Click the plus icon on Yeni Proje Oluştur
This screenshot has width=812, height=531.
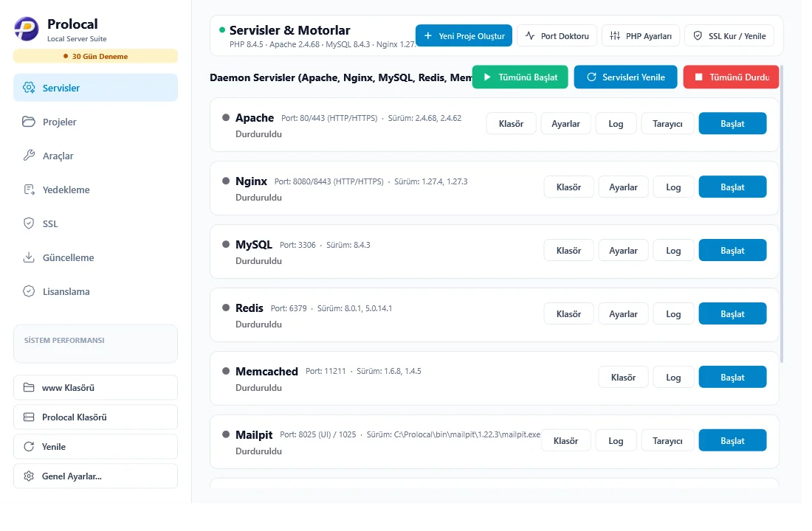coord(427,35)
